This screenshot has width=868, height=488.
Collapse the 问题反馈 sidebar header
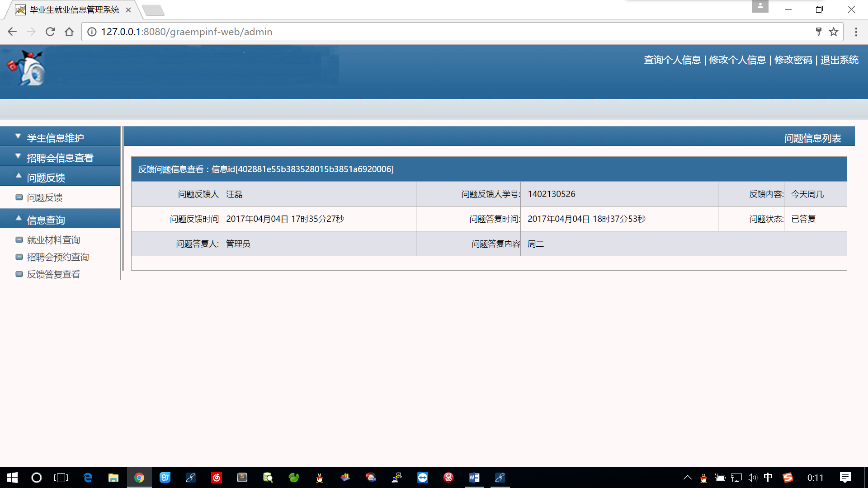pos(46,178)
